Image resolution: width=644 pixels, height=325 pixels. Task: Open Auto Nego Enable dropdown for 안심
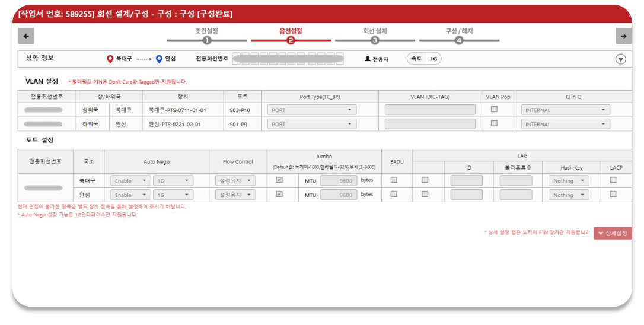click(130, 195)
